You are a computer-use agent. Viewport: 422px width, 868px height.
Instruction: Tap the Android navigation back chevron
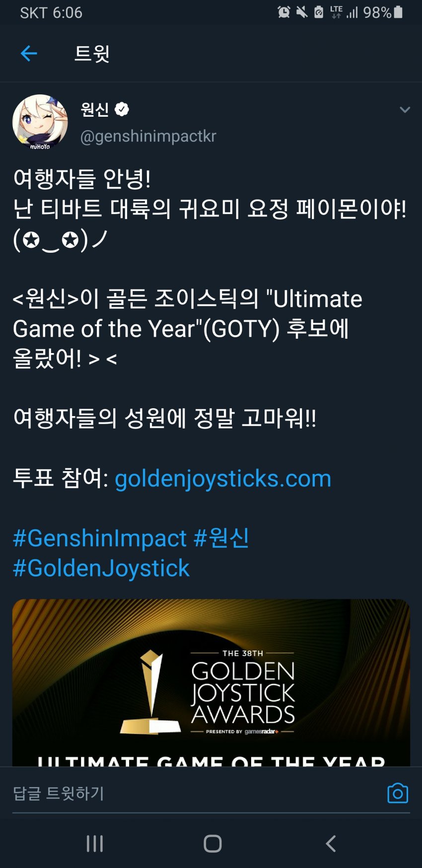click(x=331, y=843)
